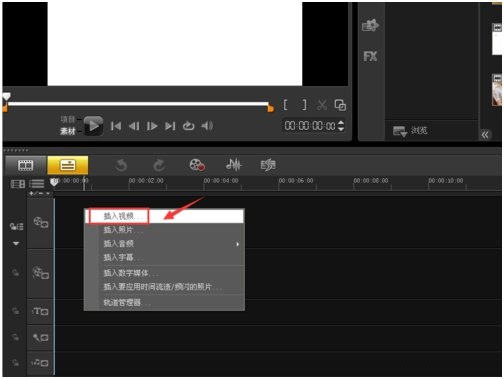
Task: Redo the last action in timeline toolbar
Action: (x=159, y=165)
